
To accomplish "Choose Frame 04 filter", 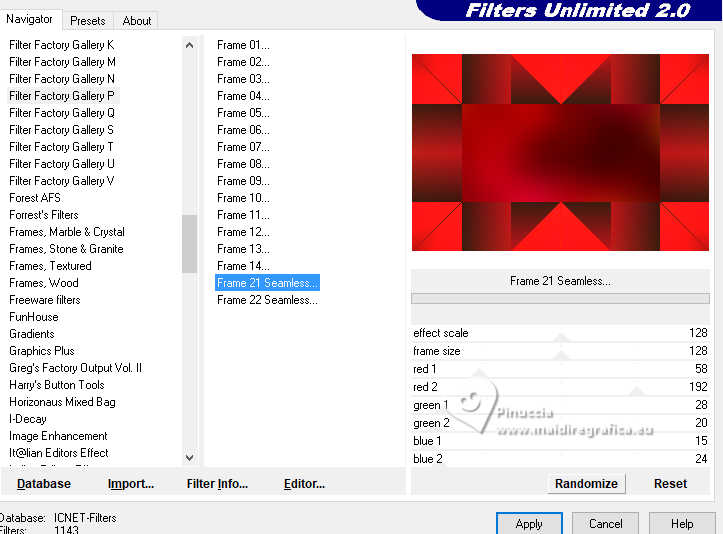I will click(x=243, y=96).
